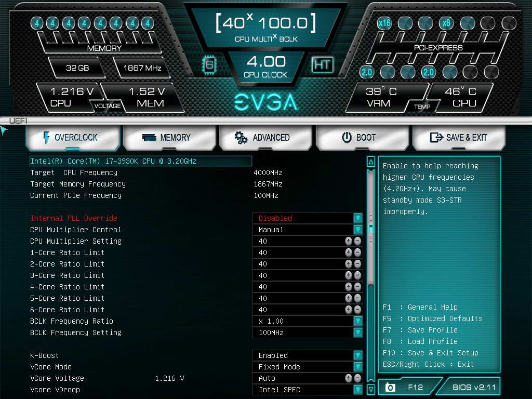The width and height of the screenshot is (532, 399).
Task: Increase 1-Core Ratio Limit with plus
Action: [x=348, y=252]
